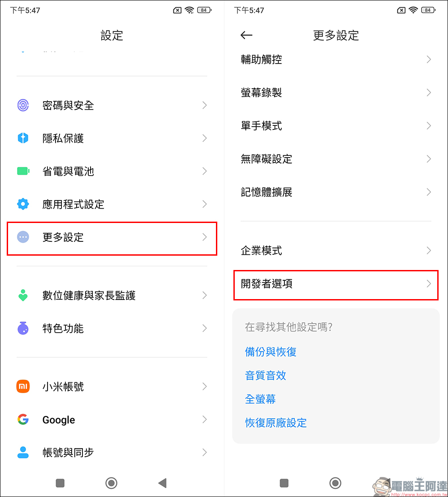Tap the 小米帳號 Mi logo icon

pyautogui.click(x=23, y=386)
